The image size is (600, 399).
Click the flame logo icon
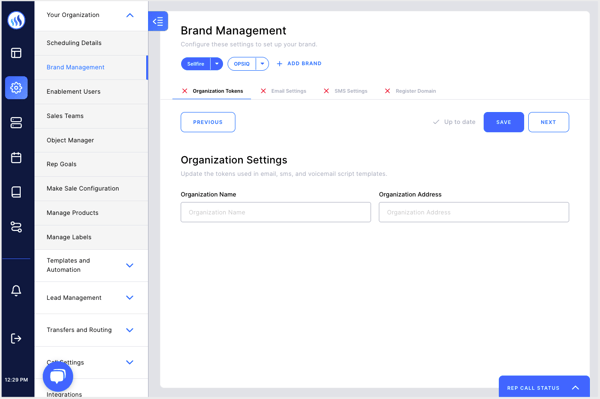click(x=16, y=20)
